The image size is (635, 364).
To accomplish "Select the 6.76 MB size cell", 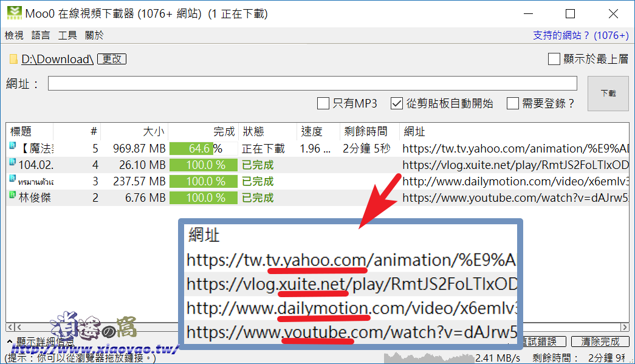I will click(x=145, y=197).
